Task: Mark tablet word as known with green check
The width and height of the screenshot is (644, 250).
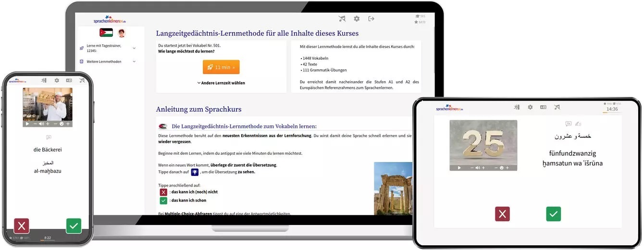Action: click(x=553, y=214)
